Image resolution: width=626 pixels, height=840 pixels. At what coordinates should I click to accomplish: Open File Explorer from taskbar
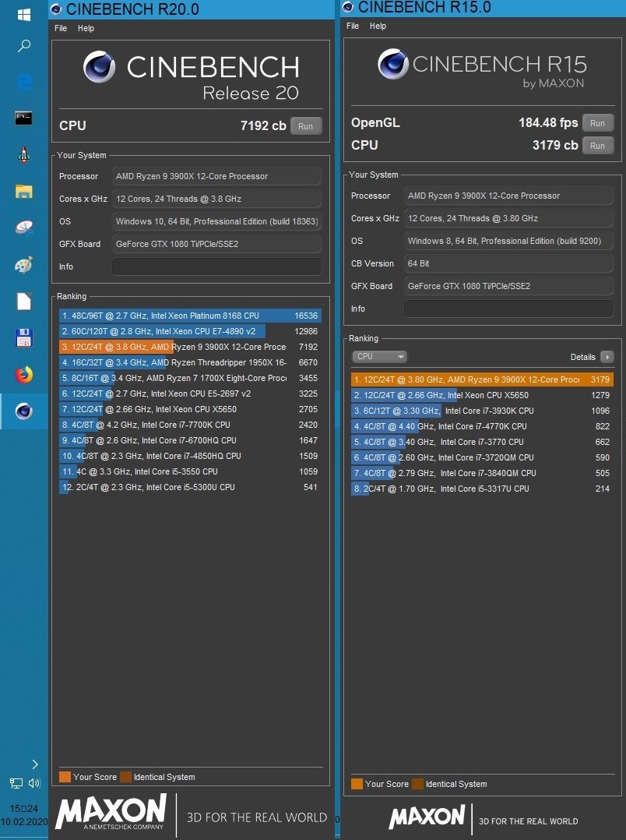[23, 191]
